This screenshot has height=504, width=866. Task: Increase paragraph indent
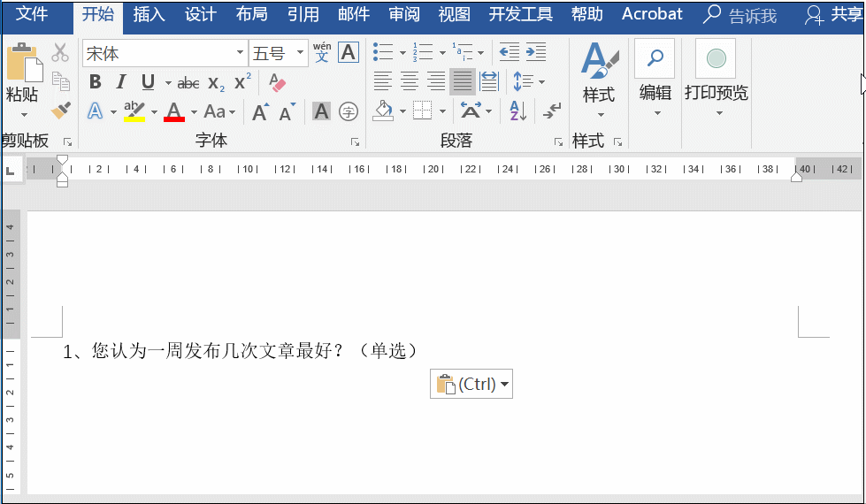click(x=536, y=52)
